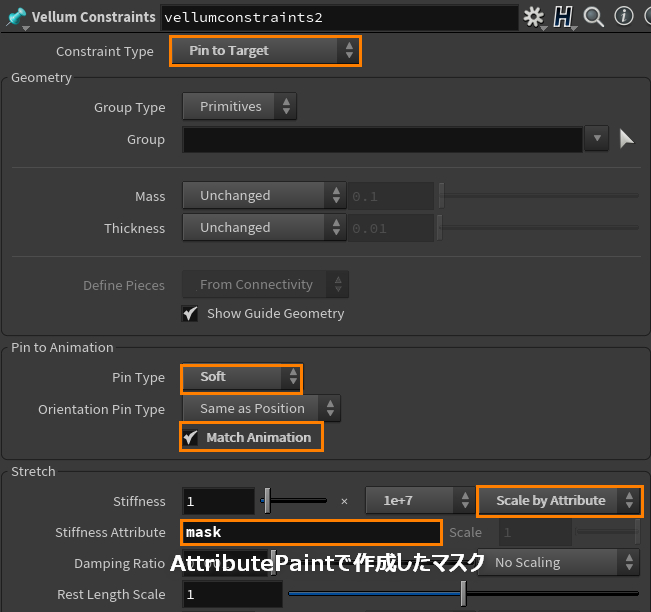Open the Damping Ratio No Scaling dropdown
Image resolution: width=651 pixels, height=612 pixels.
pos(558,563)
